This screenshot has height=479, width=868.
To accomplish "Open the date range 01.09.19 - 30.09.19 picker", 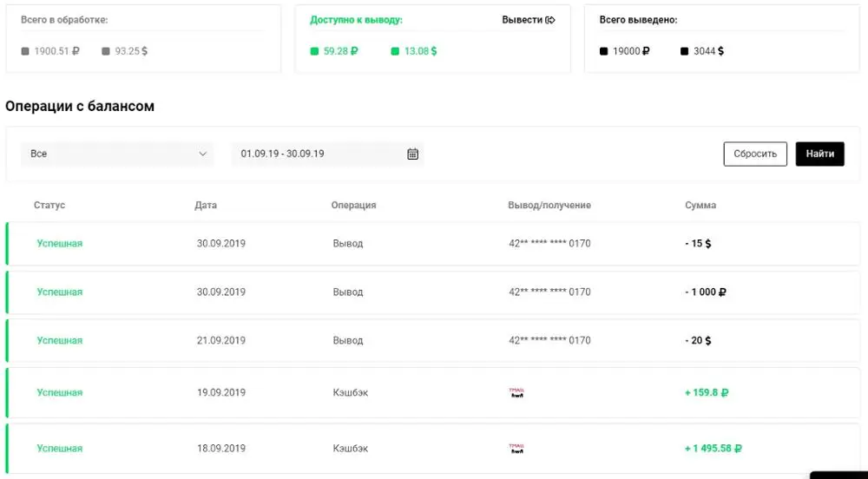I will (317, 154).
